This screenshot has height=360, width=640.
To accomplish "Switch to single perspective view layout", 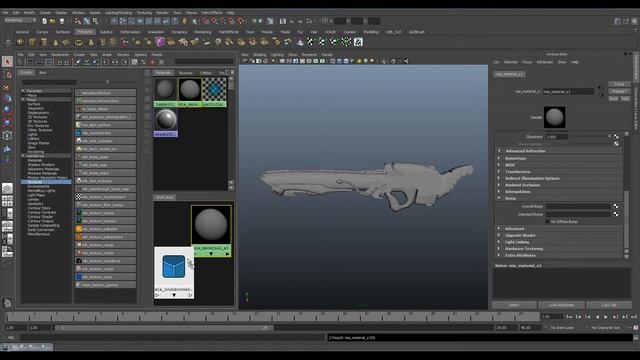I will (x=7, y=188).
